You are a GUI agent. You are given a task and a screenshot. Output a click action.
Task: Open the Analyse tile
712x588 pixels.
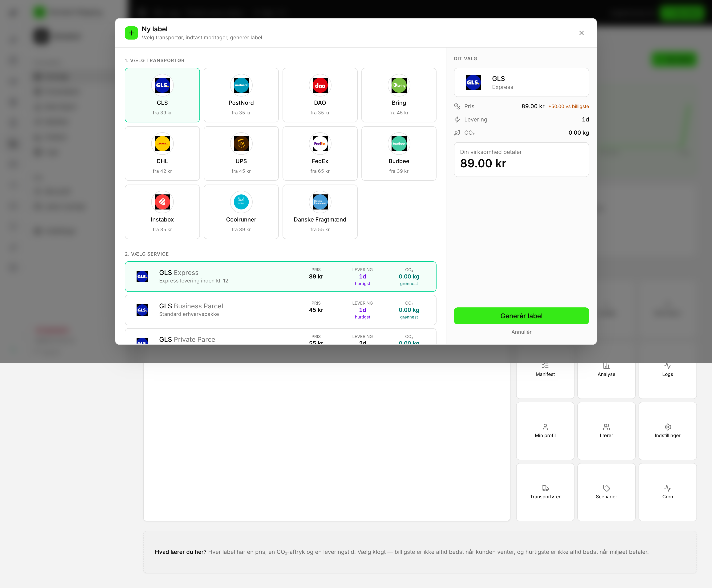(x=606, y=381)
